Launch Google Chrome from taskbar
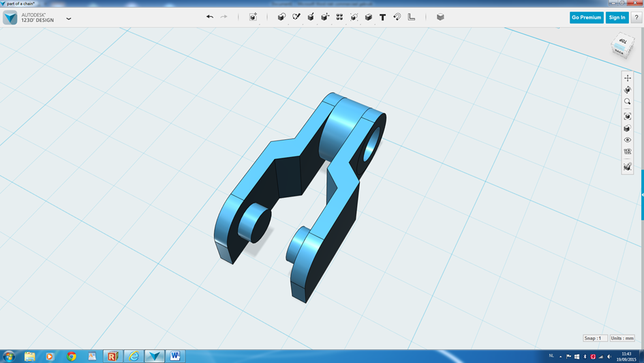 coord(72,356)
